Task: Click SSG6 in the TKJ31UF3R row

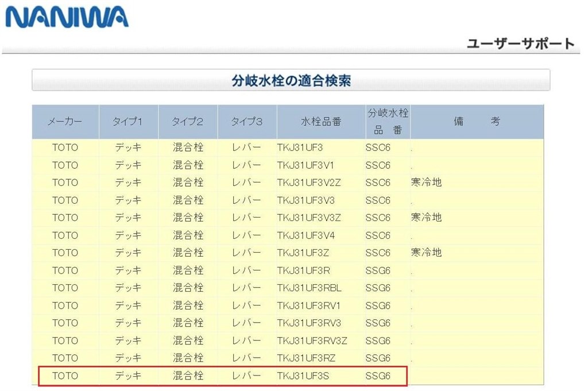Action: tap(378, 270)
